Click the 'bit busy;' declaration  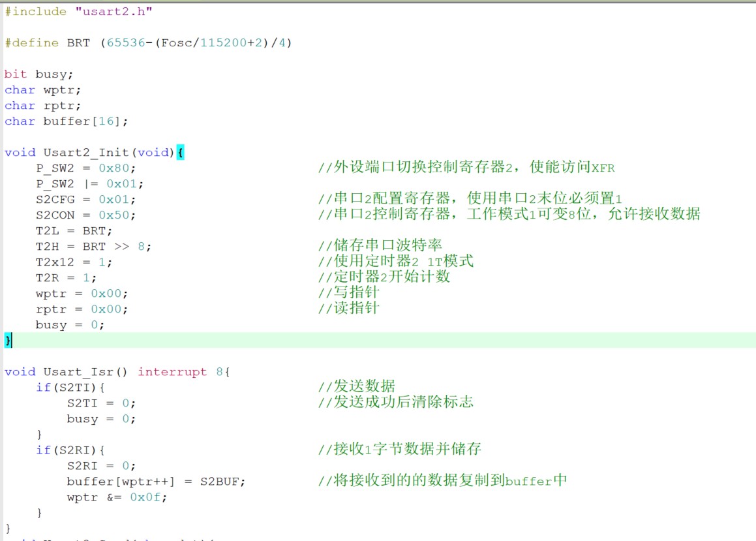38,74
